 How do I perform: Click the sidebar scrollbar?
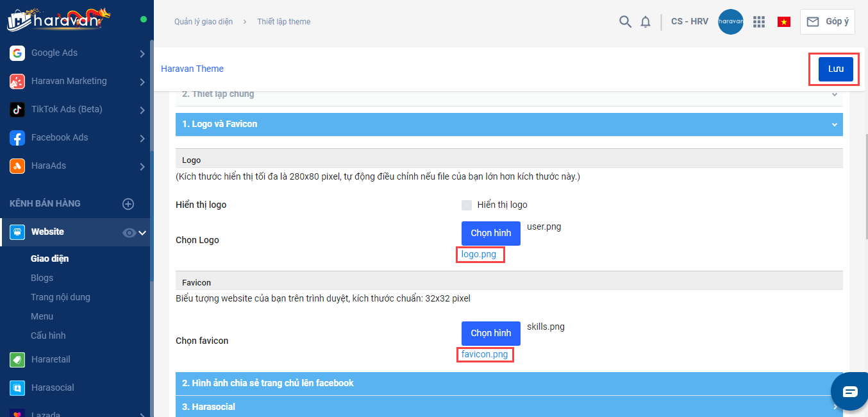[x=152, y=160]
